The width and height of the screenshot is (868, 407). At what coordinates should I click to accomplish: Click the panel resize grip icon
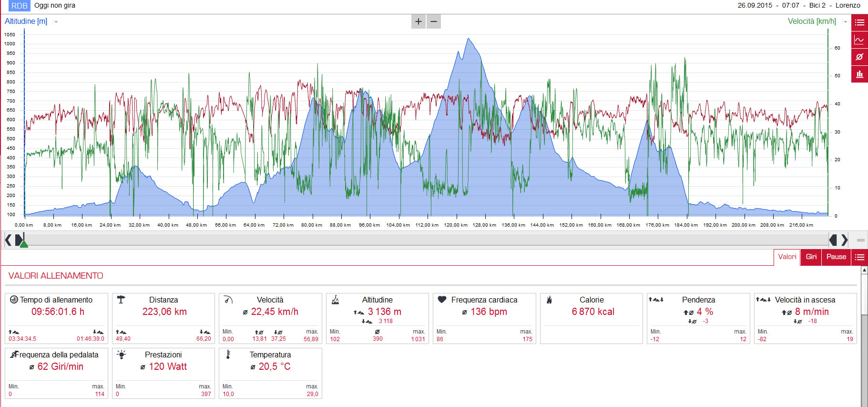point(861,240)
